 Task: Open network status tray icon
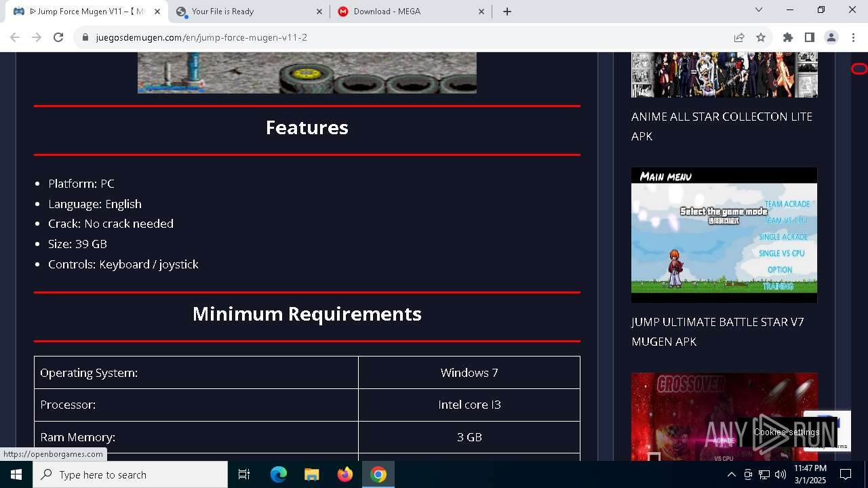(764, 474)
